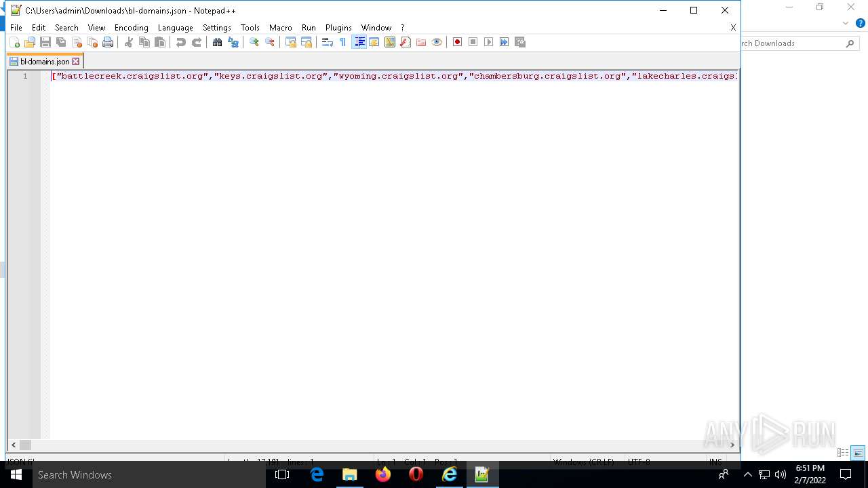
Task: Print the document using printer icon
Action: [108, 42]
